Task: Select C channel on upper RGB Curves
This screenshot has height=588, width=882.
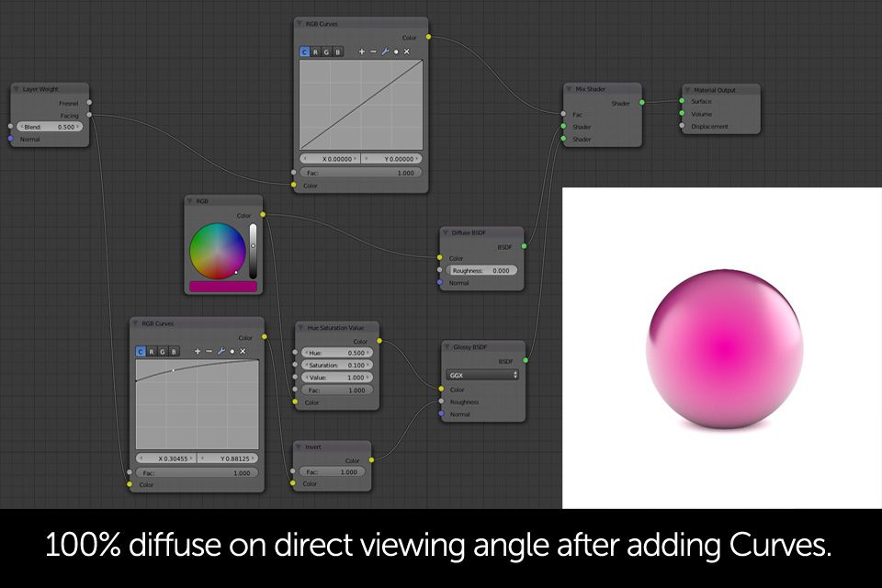Action: (x=304, y=51)
